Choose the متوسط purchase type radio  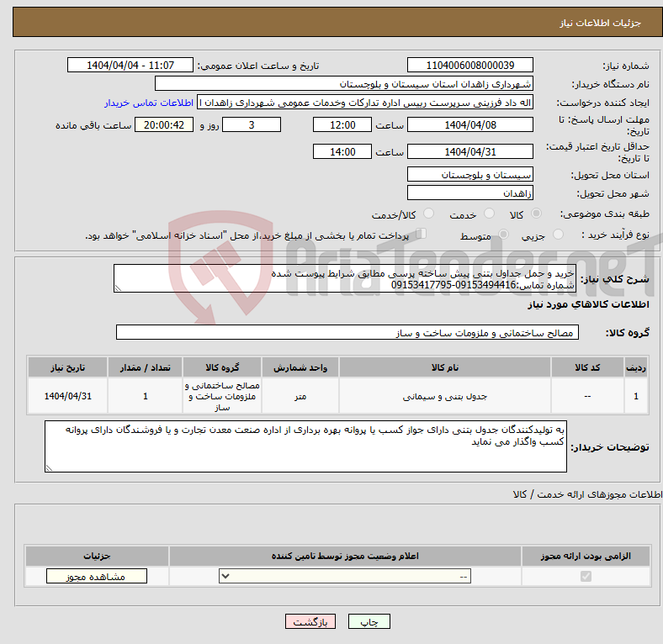(504, 235)
